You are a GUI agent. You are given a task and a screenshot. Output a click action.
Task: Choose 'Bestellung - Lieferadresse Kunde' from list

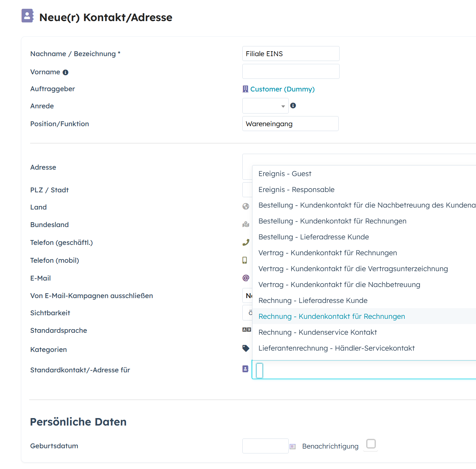pyautogui.click(x=313, y=237)
